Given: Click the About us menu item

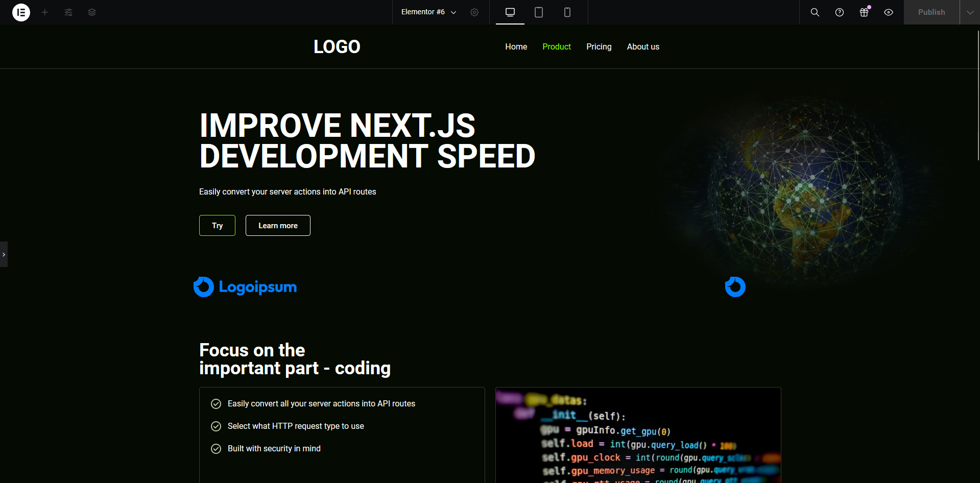Looking at the screenshot, I should tap(643, 46).
